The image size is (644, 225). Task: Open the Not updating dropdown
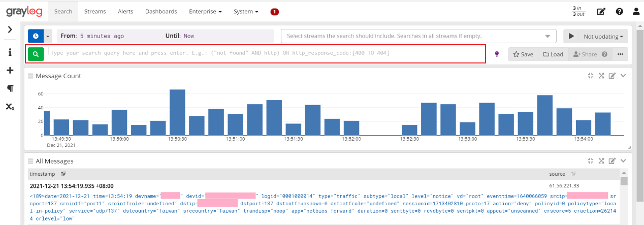pyautogui.click(x=604, y=36)
